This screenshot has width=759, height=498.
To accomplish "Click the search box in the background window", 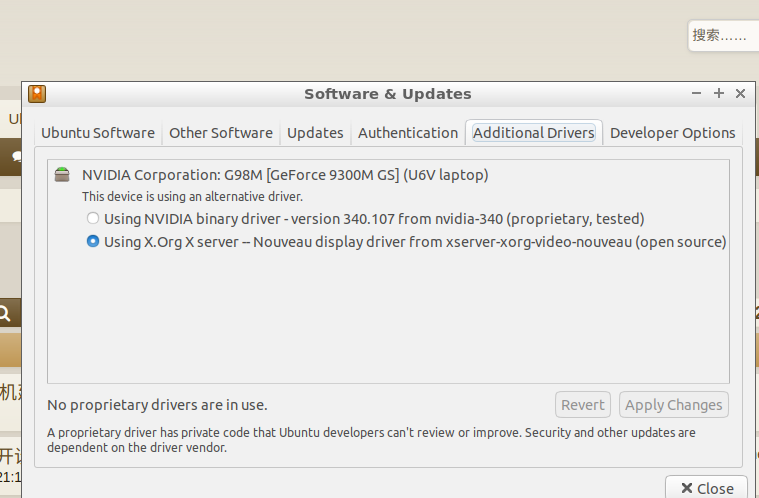I will click(x=723, y=35).
